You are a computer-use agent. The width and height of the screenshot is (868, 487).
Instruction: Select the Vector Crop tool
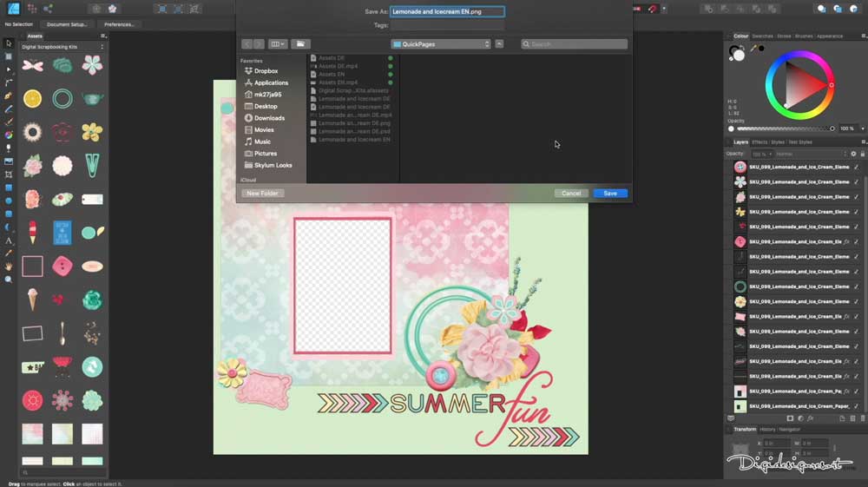point(9,174)
